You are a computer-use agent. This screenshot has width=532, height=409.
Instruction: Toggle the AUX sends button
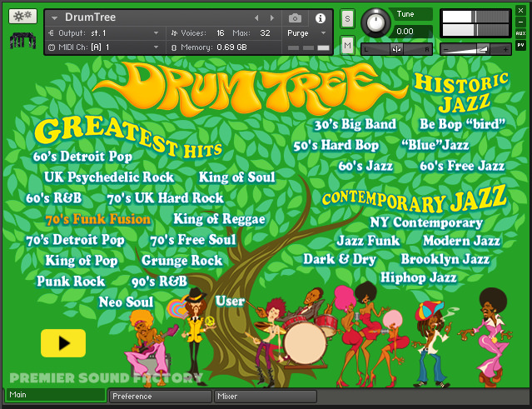tap(520, 33)
